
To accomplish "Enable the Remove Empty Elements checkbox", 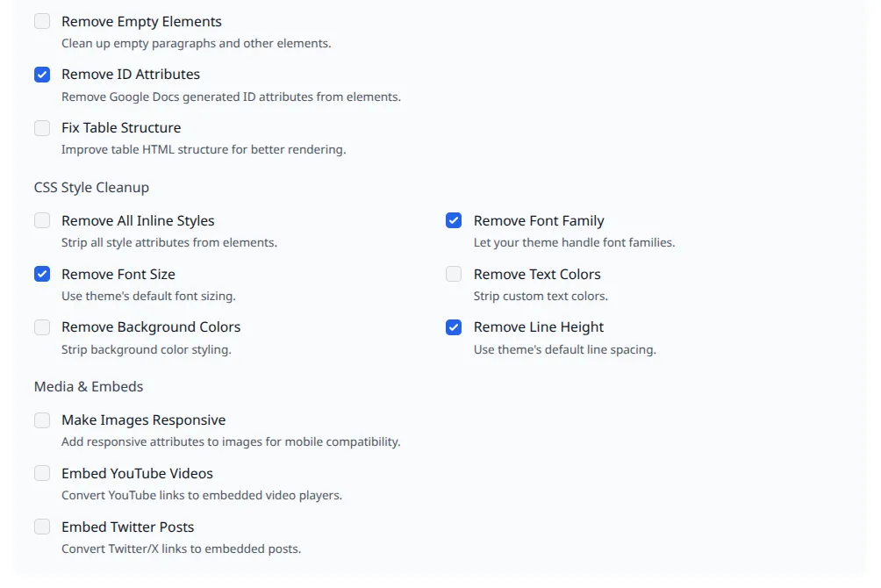I will (41, 21).
